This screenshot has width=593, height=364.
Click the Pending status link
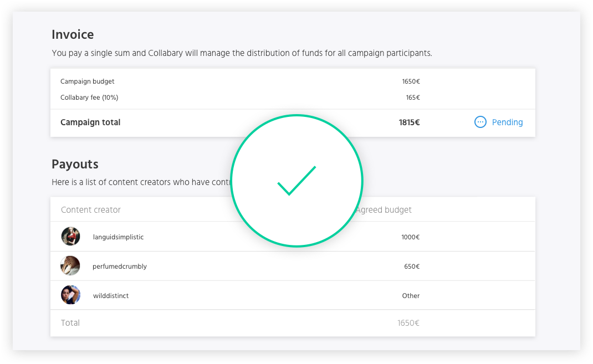(x=507, y=122)
